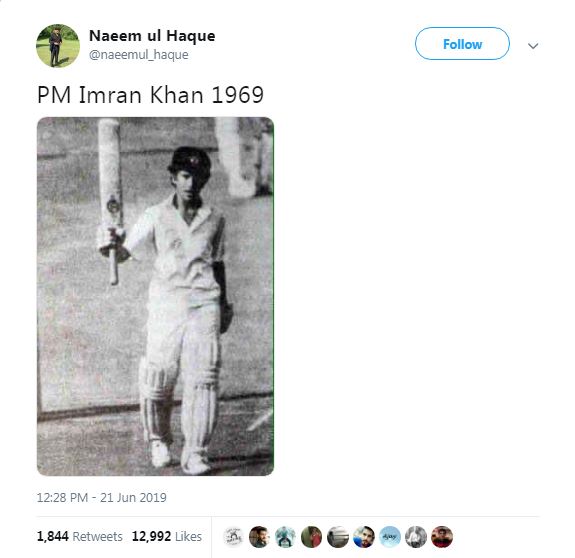This screenshot has height=558, width=575.
Task: View the 12,992 Likes list
Action: coord(167,536)
